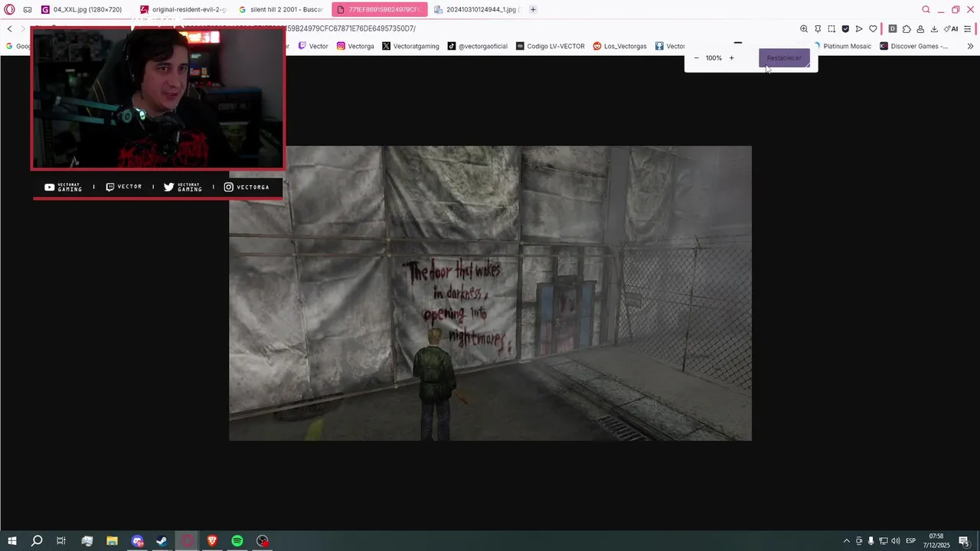Expand the bookmarks bar overflow chevron

(x=970, y=46)
